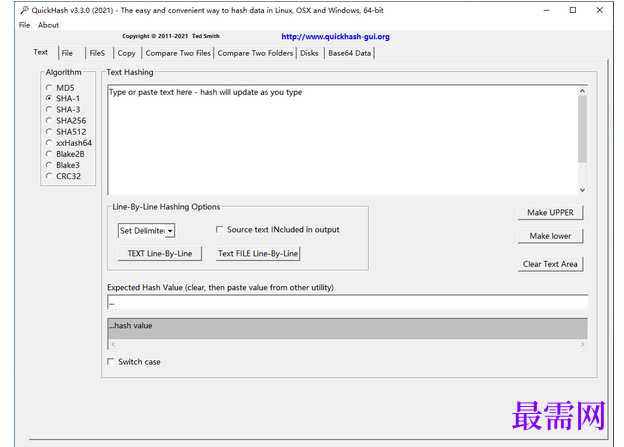
Task: Click the Make UPPER button
Action: coord(550,213)
